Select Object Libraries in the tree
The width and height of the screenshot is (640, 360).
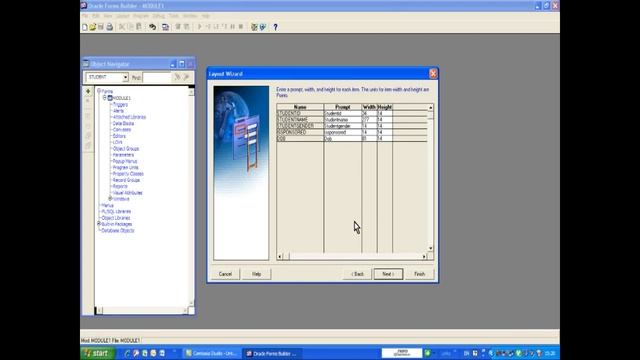coord(116,218)
